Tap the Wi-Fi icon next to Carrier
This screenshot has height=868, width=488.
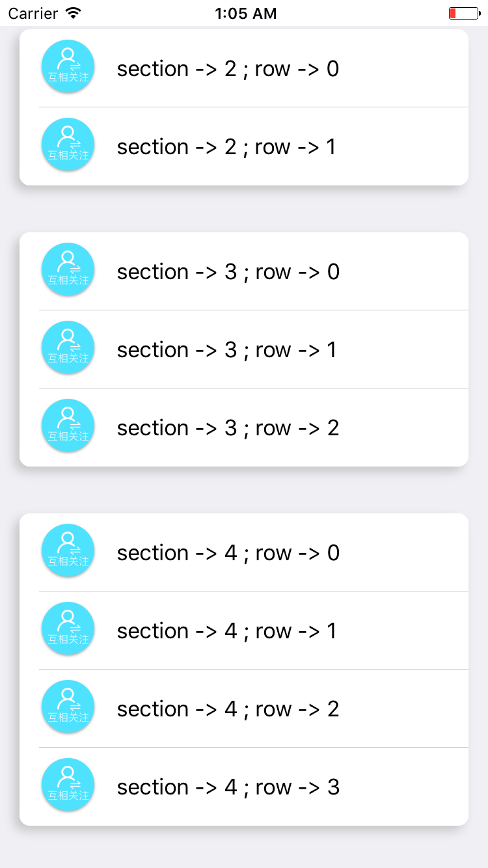tap(74, 13)
